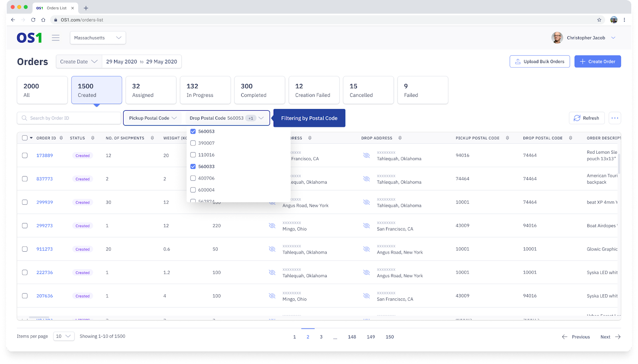638x364 pixels.
Task: Open the Massachusetts location dropdown
Action: (x=98, y=38)
